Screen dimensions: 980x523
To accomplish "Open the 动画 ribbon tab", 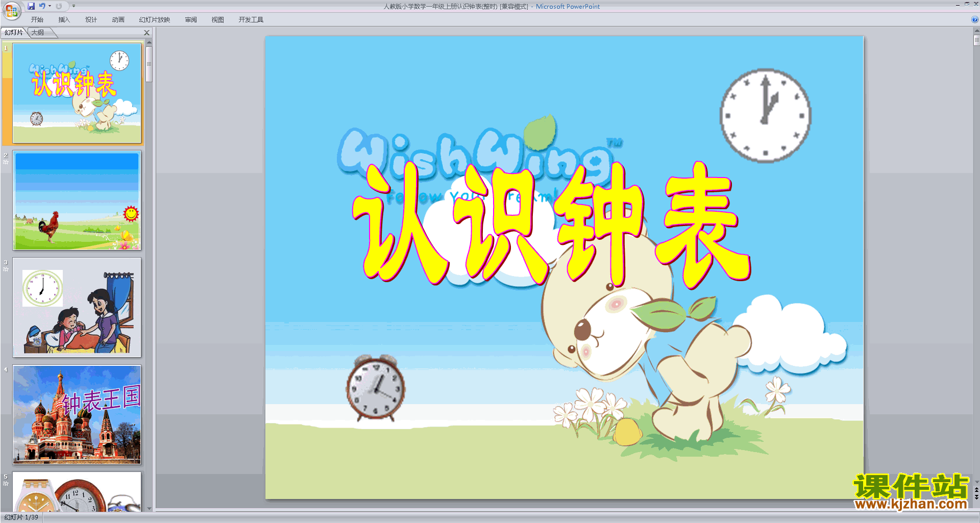I will tap(118, 20).
